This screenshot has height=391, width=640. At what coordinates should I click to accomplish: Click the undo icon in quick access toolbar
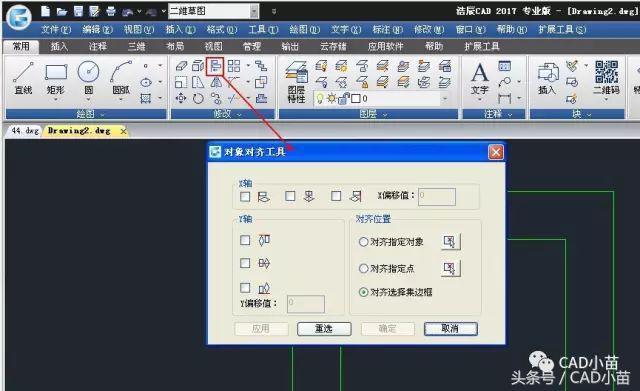(127, 12)
